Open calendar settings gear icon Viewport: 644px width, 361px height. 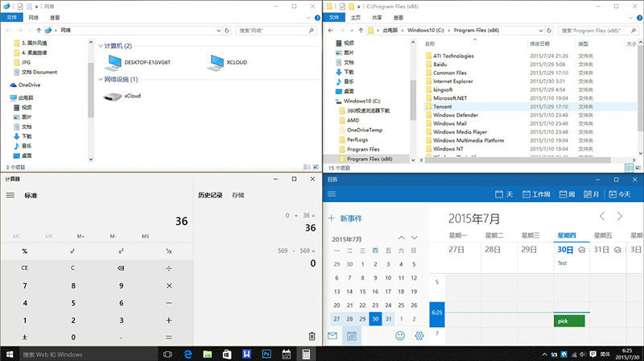(x=419, y=335)
